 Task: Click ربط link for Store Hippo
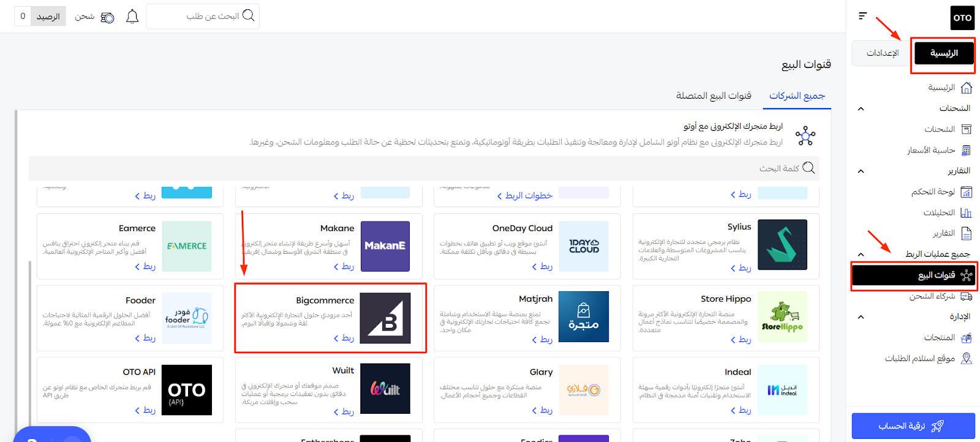click(741, 339)
